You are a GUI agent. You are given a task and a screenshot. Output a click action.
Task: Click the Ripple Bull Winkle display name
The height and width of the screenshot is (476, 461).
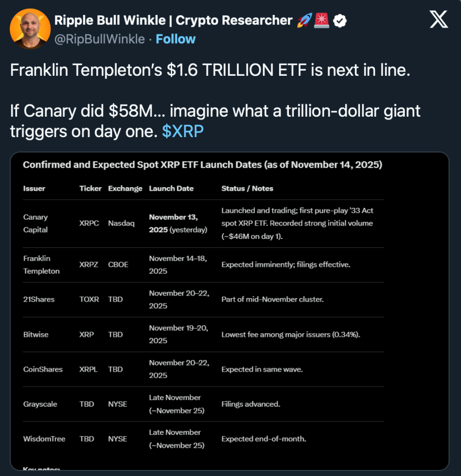click(173, 20)
